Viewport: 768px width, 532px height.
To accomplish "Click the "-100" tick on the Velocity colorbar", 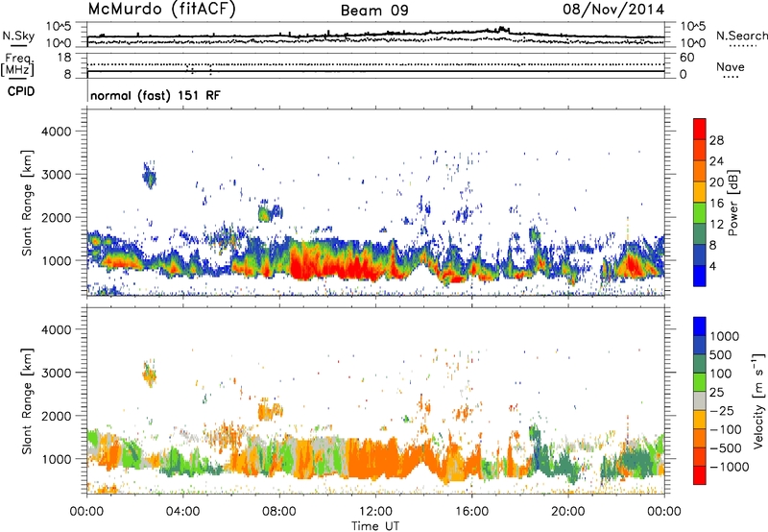I will (727, 429).
